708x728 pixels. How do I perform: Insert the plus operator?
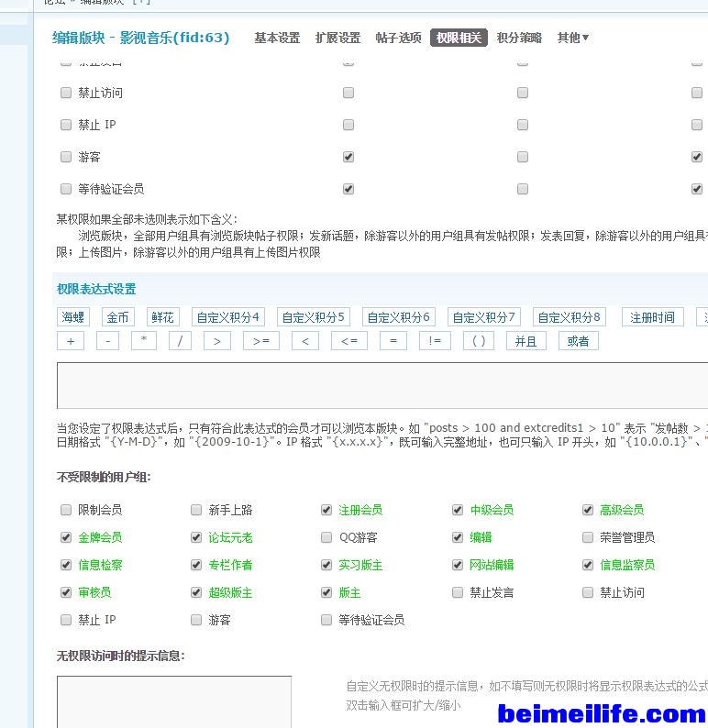coord(71,340)
